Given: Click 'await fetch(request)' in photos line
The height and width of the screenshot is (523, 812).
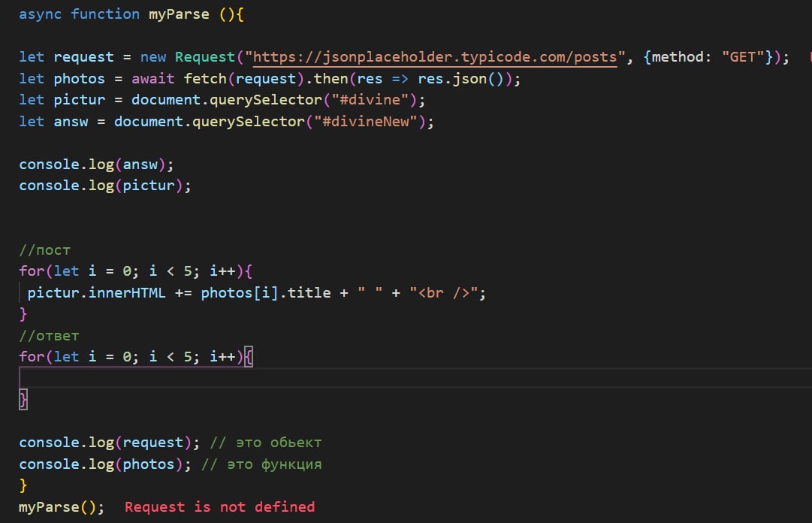Looking at the screenshot, I should (x=218, y=79).
